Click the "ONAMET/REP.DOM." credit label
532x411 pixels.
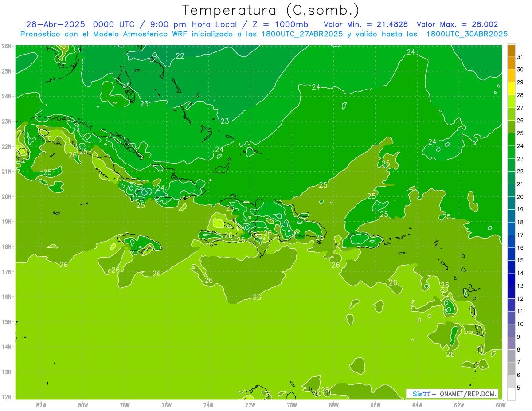[469, 394]
